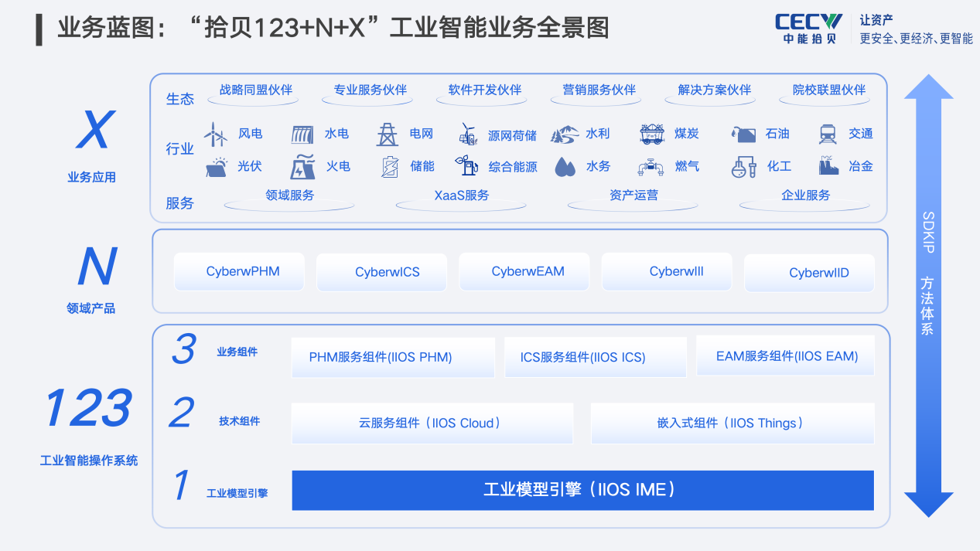Open the CyberwEAM product card
The height and width of the screenshot is (551, 980).
tap(524, 271)
